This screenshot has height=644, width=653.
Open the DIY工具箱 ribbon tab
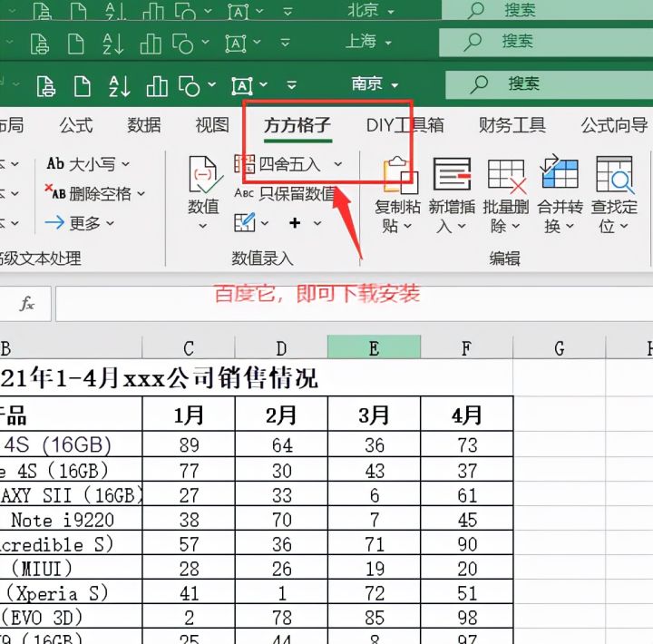tap(404, 125)
